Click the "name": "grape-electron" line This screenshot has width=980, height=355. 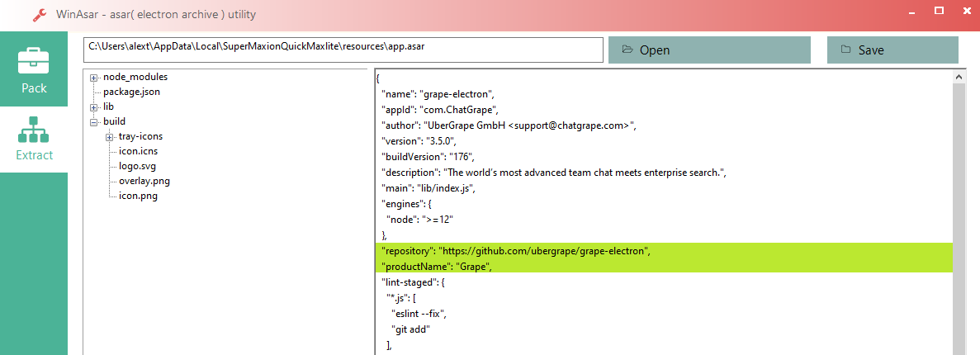point(438,95)
